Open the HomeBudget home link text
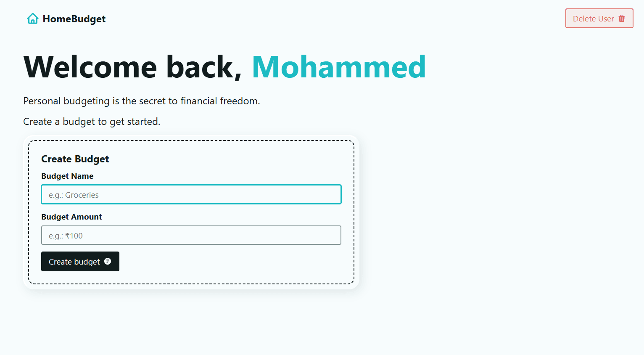The height and width of the screenshot is (355, 644). tap(74, 19)
